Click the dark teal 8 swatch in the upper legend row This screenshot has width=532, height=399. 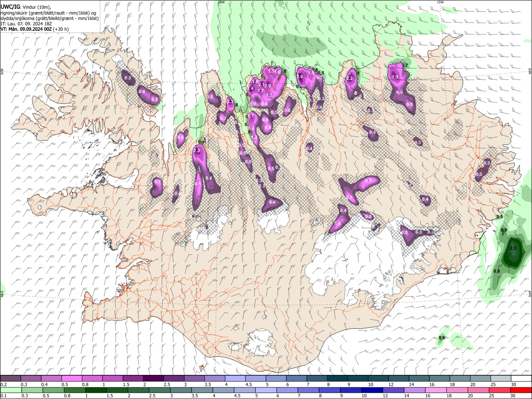click(x=337, y=378)
